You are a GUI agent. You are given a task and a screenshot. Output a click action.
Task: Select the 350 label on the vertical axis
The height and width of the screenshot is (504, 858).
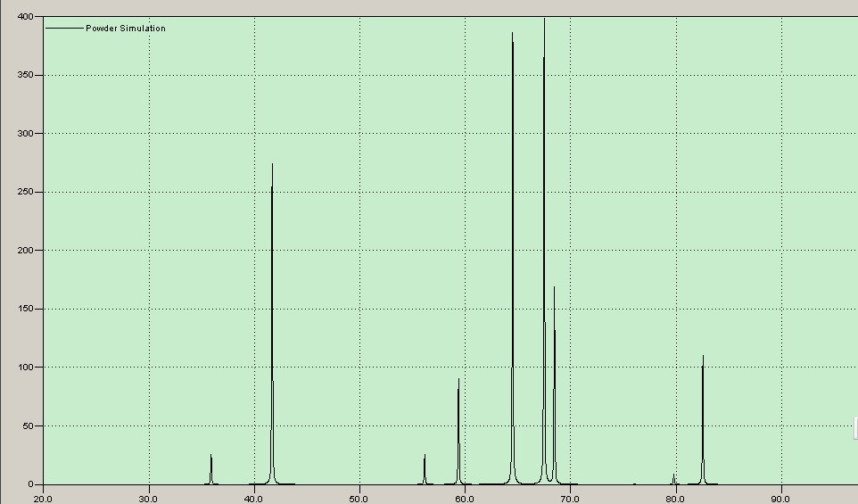(25, 75)
